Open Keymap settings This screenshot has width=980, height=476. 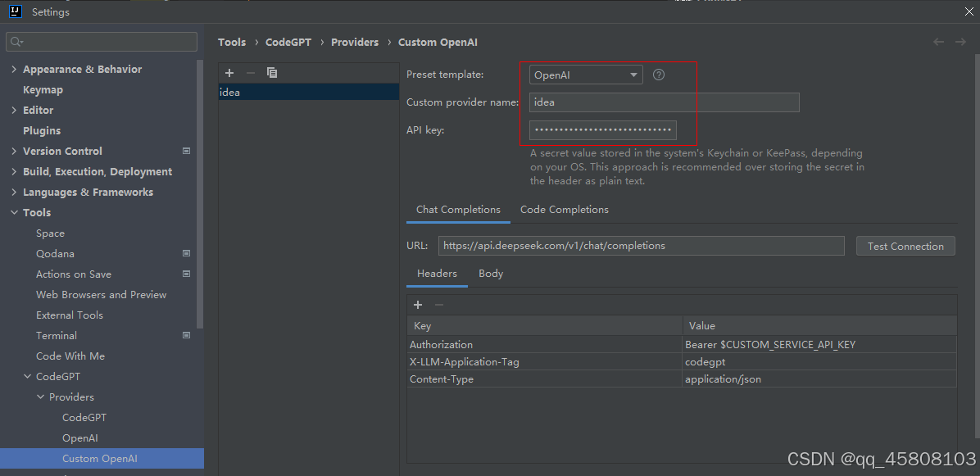pos(43,90)
